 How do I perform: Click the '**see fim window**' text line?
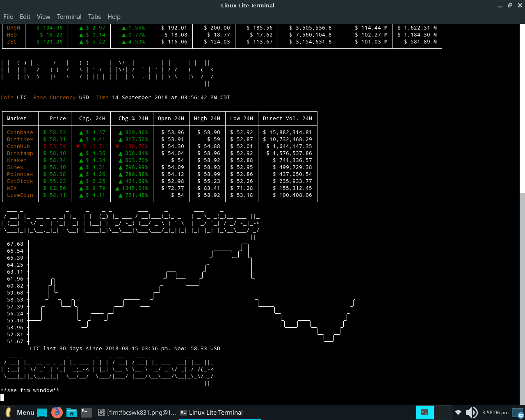30,390
